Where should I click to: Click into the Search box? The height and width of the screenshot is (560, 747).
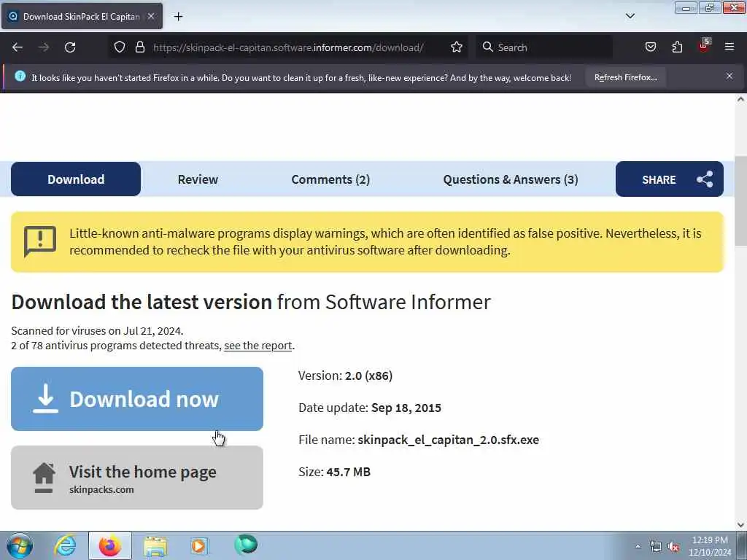click(x=546, y=47)
